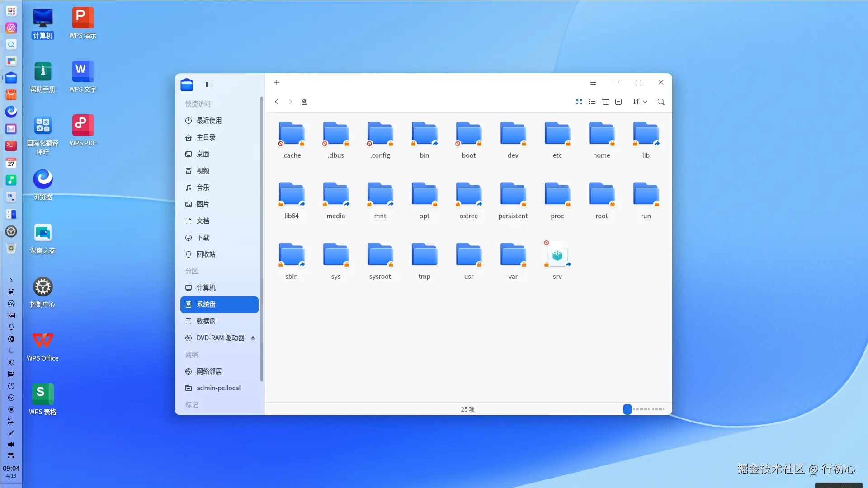Screen dimensions: 868x488
Task: Launch WPS 表格 from desktop
Action: [x=43, y=400]
